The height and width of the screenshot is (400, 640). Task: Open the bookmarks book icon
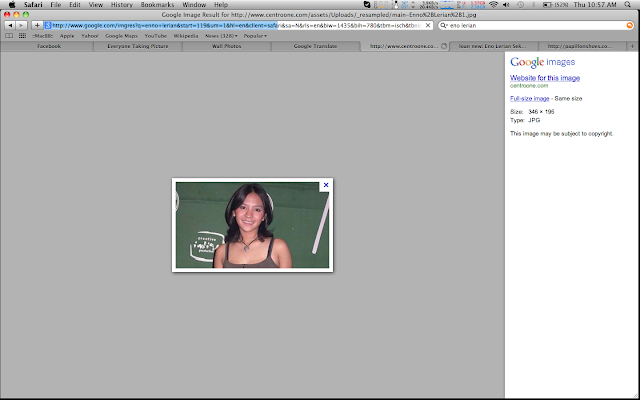(9, 36)
